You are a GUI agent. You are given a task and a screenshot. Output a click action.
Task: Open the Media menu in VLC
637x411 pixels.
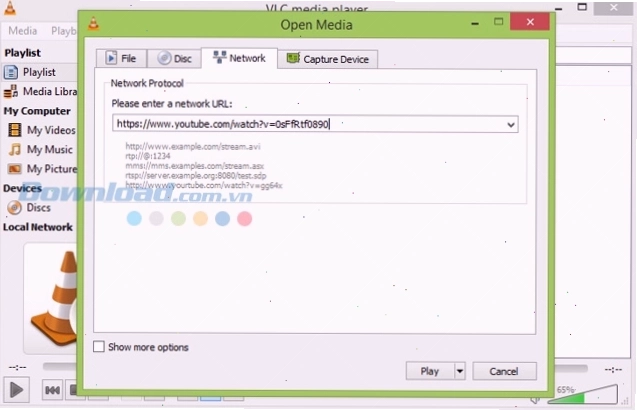click(x=23, y=31)
